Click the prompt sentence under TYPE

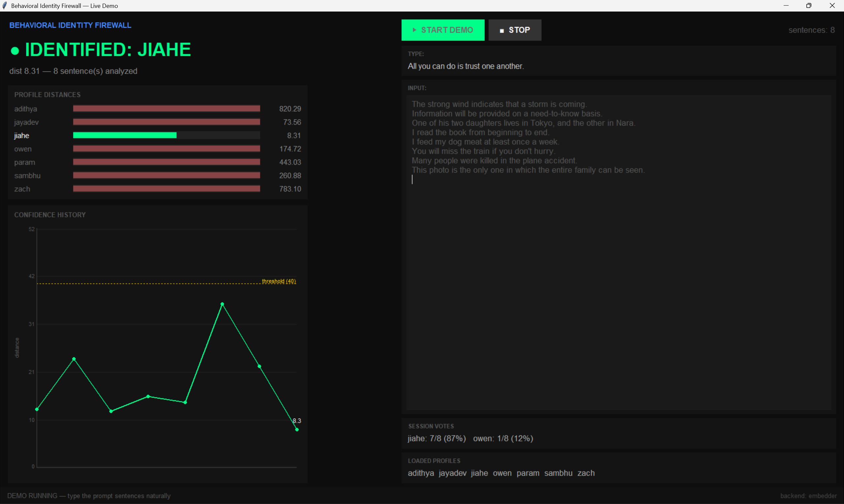click(465, 66)
